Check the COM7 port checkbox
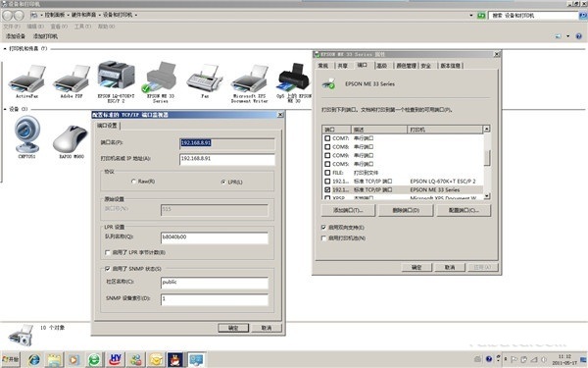Image resolution: width=588 pixels, height=368 pixels. [x=327, y=138]
